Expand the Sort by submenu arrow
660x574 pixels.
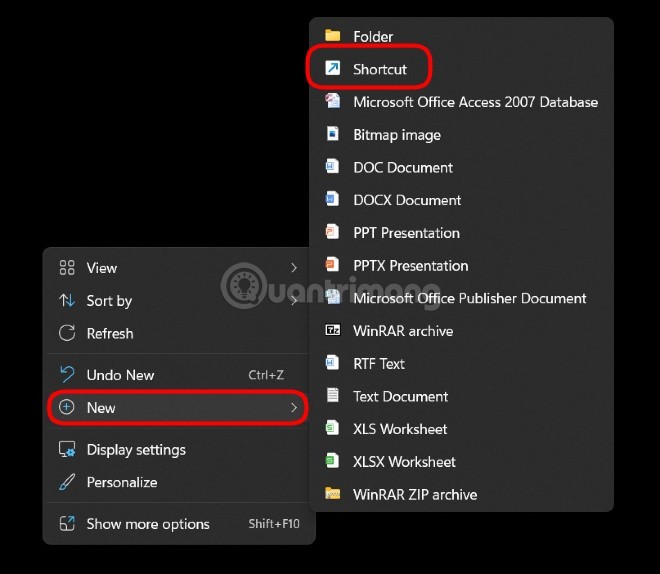tap(293, 300)
